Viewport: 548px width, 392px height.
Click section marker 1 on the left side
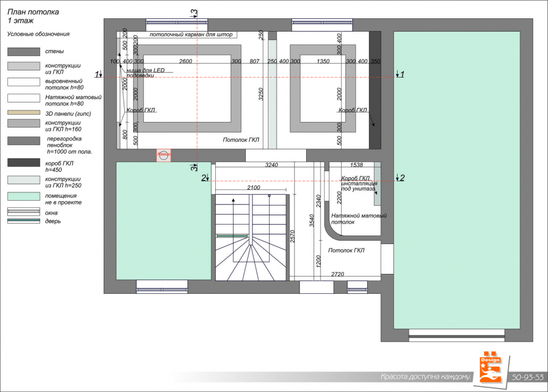point(98,74)
